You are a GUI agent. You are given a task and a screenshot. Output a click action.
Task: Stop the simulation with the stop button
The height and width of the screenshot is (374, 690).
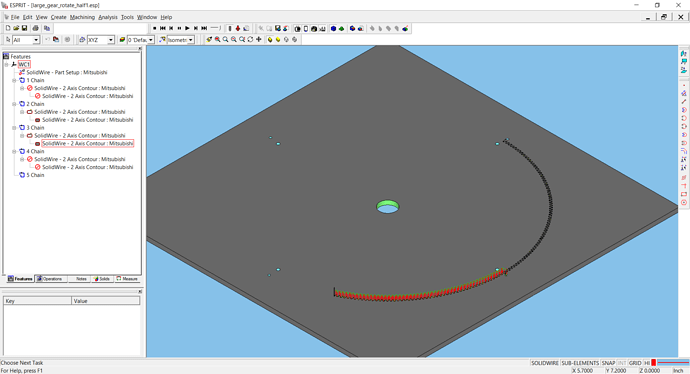tap(154, 28)
